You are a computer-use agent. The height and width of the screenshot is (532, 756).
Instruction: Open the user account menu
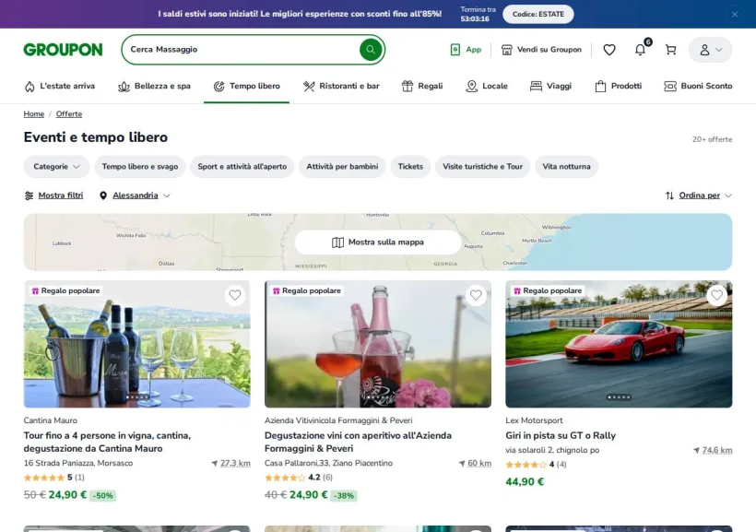point(710,50)
